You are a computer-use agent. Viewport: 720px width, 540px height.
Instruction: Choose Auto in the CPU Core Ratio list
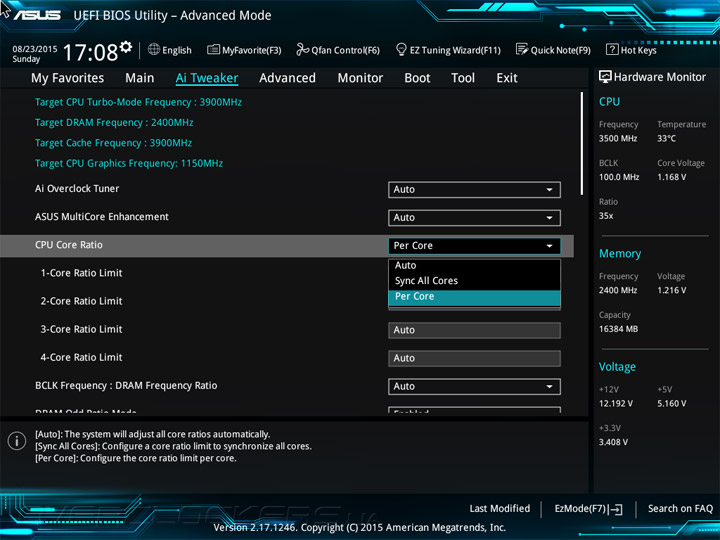point(474,265)
